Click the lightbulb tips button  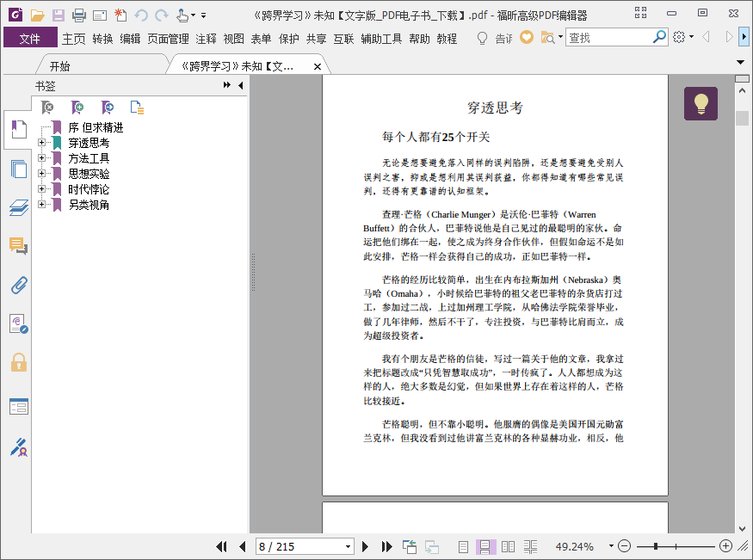(701, 103)
